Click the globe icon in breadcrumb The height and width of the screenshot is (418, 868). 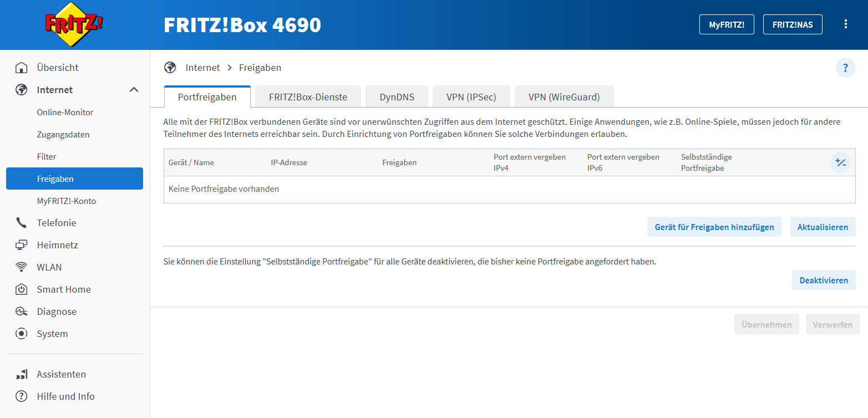pos(170,68)
